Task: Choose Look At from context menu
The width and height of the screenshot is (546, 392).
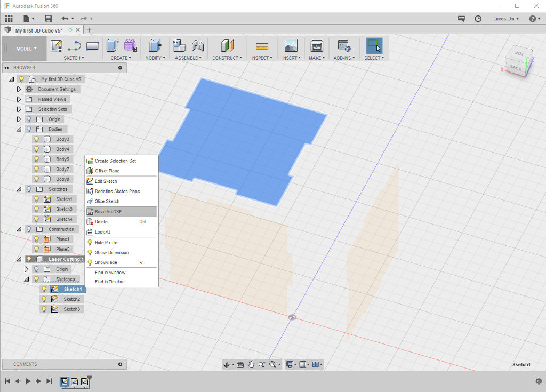Action: (121, 232)
